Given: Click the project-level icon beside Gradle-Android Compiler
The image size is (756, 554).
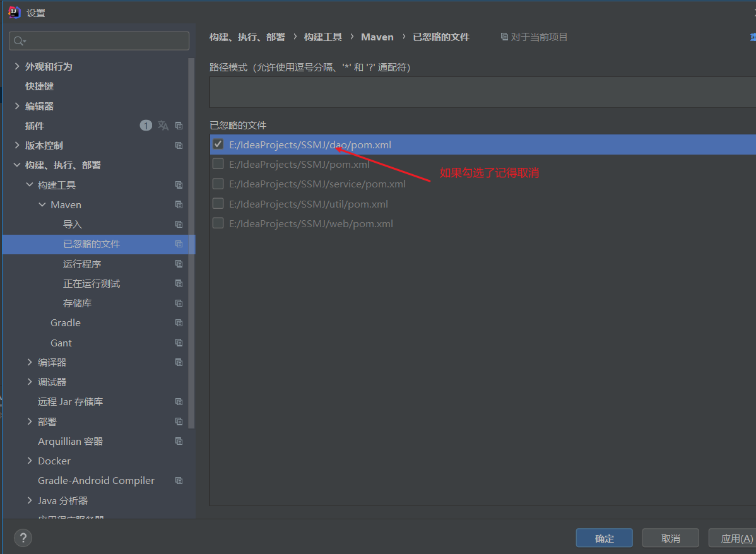Looking at the screenshot, I should (179, 481).
